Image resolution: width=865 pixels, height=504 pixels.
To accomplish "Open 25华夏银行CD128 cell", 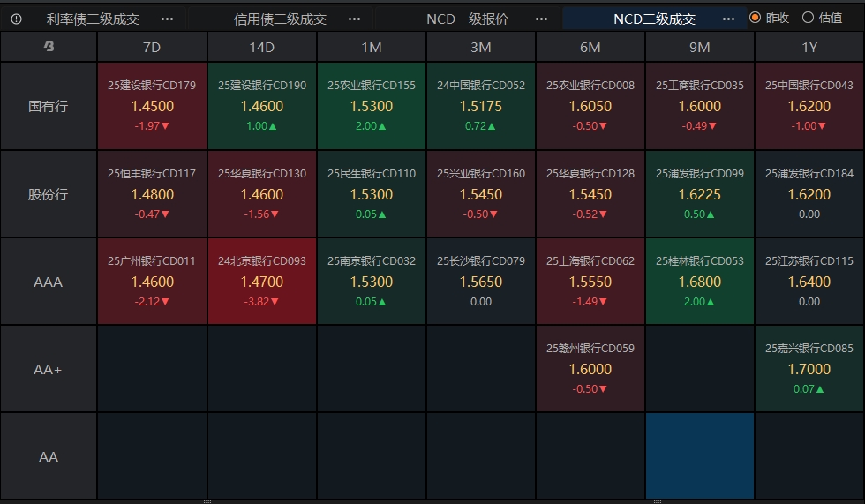I will 590,194.
